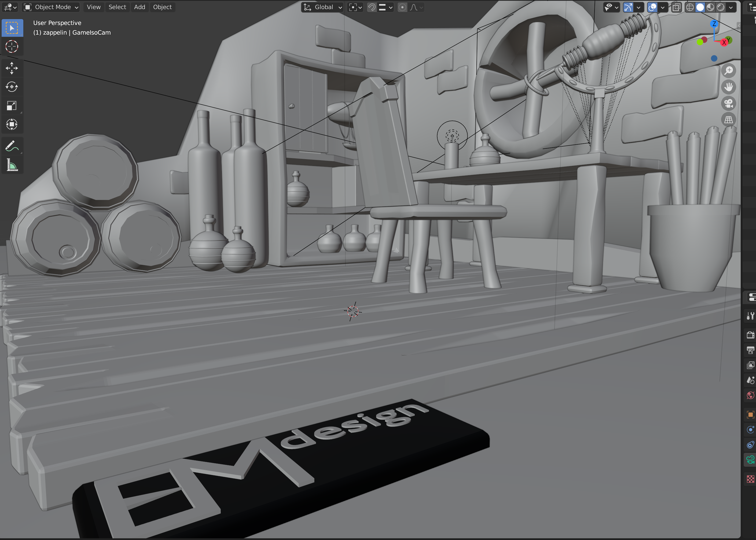Open selectability and visibility dropdown

point(611,7)
